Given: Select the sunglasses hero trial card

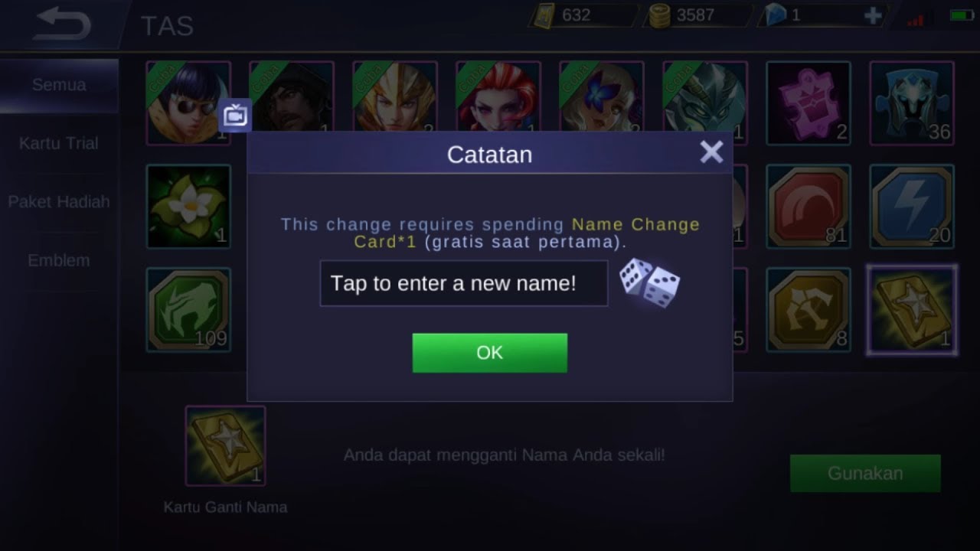Looking at the screenshot, I should tap(188, 103).
